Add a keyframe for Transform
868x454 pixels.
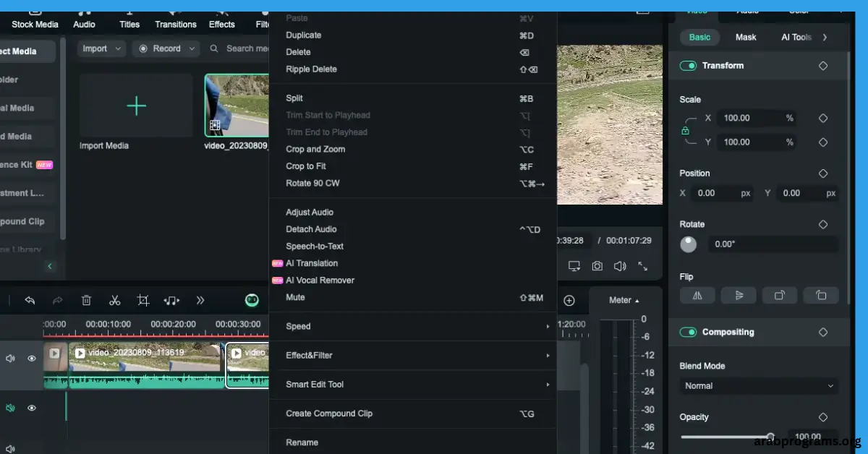823,66
